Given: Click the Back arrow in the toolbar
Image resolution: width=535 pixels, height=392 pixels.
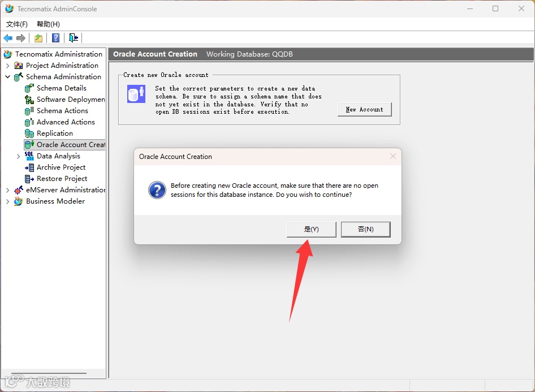Looking at the screenshot, I should click(x=8, y=38).
